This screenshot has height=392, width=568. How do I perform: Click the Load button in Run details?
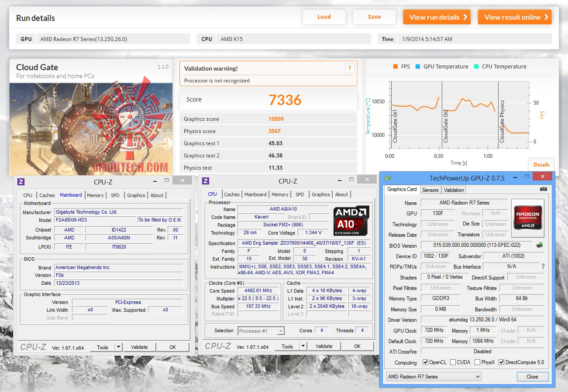[x=324, y=17]
